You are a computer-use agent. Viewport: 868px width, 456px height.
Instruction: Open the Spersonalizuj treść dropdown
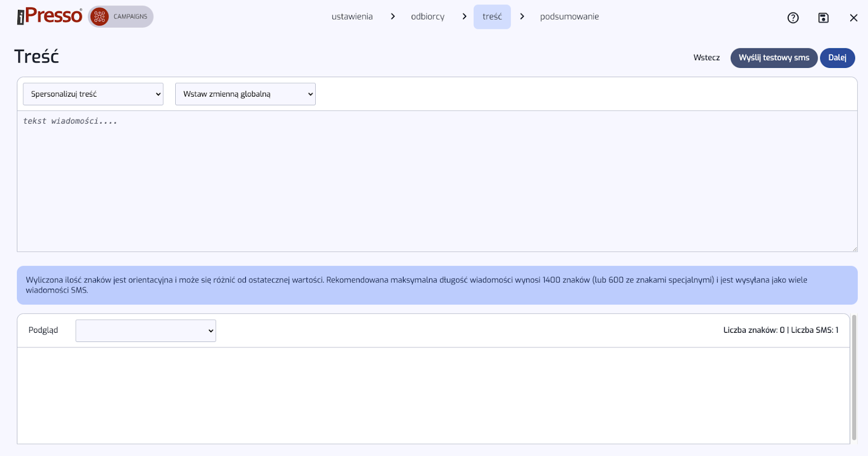coord(93,94)
